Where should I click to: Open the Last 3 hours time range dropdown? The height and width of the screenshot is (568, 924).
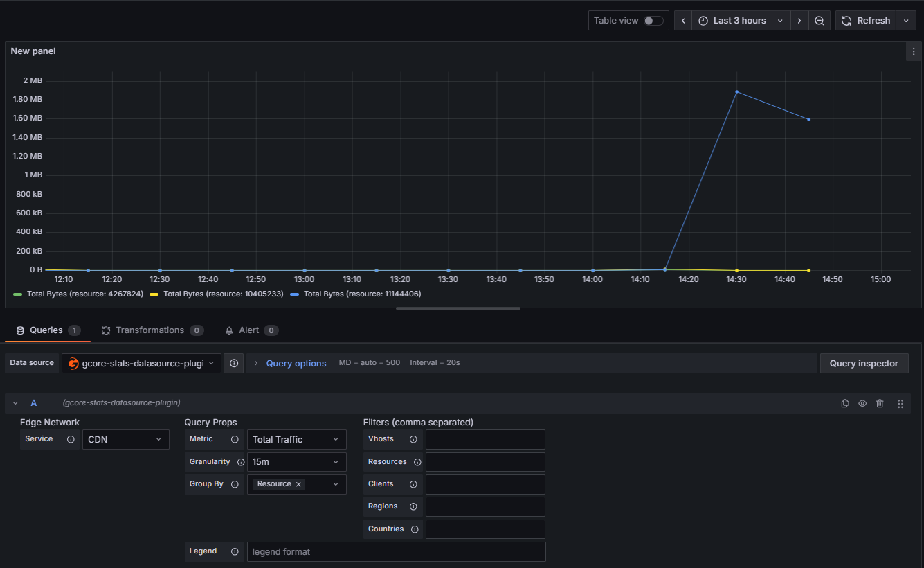[740, 20]
